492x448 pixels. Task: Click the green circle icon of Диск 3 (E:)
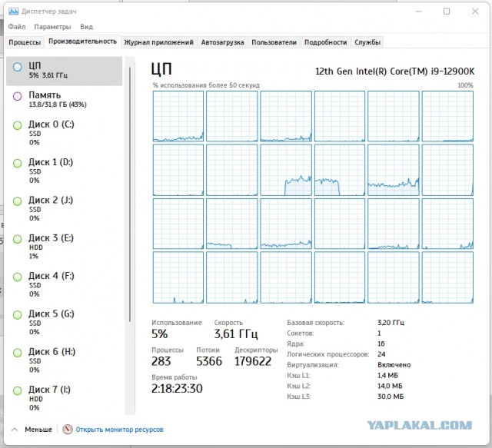(x=17, y=239)
